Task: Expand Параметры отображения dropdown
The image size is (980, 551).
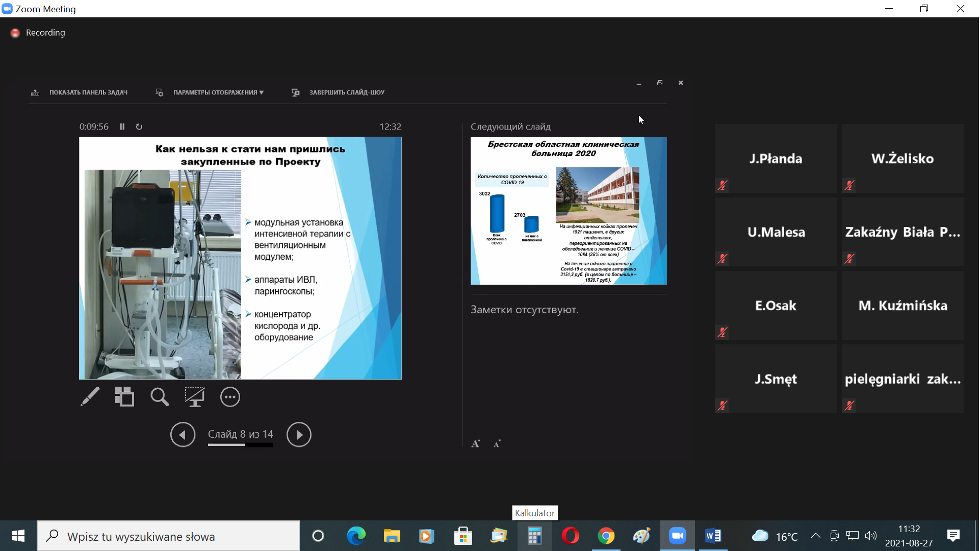Action: point(218,92)
